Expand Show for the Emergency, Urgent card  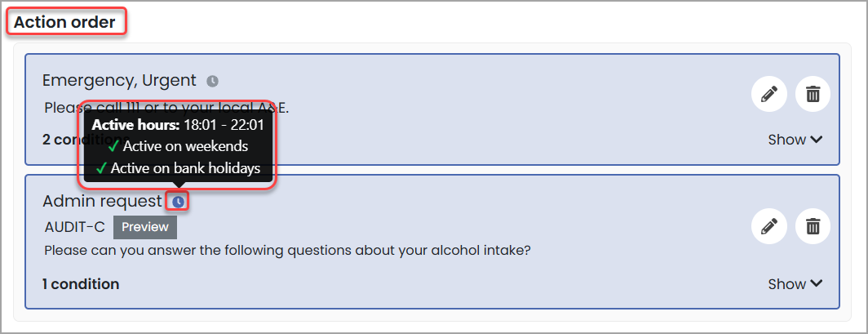(x=795, y=140)
